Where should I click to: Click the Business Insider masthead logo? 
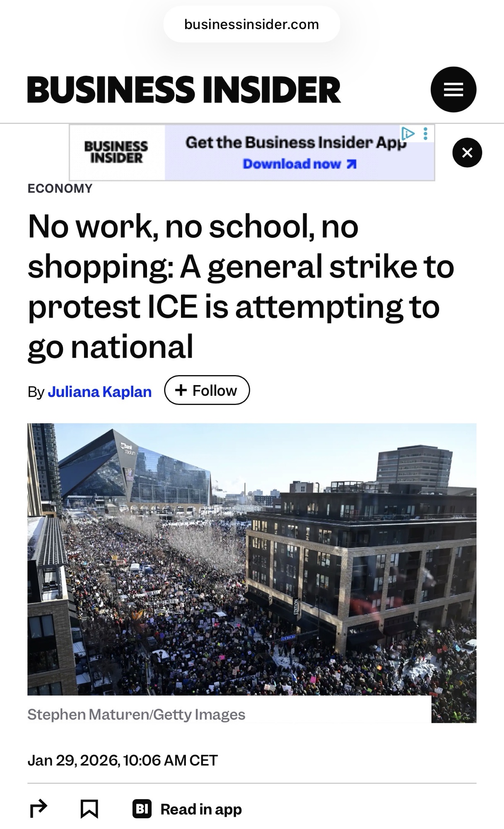(184, 89)
